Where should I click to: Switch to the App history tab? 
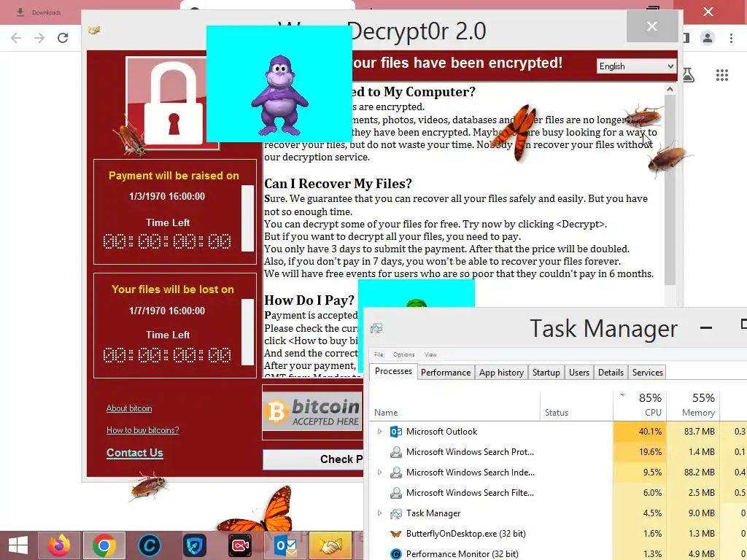pyautogui.click(x=501, y=373)
